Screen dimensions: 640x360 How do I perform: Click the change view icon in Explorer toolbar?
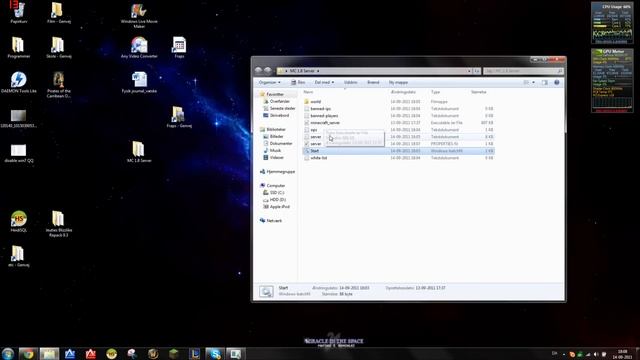pyautogui.click(x=526, y=82)
